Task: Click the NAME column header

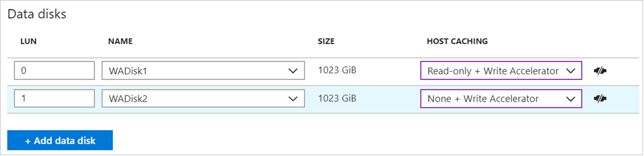Action: click(x=120, y=41)
